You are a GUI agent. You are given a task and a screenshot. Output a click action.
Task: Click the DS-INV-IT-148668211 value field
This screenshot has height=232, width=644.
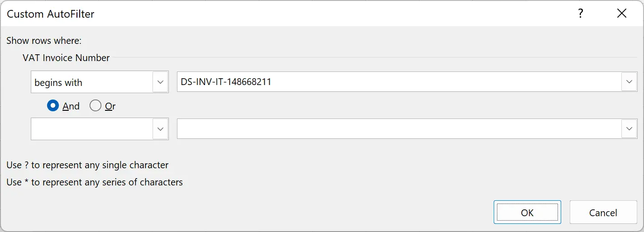click(398, 82)
